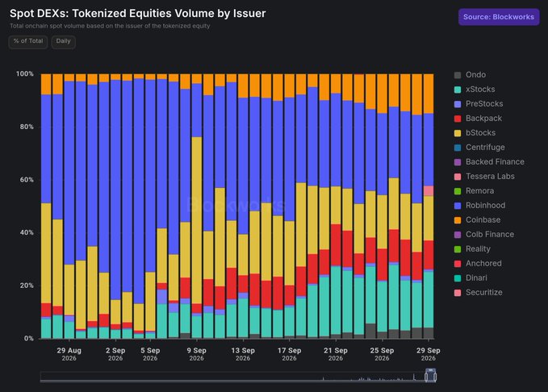548x392 pixels.
Task: Click the '21 Sep 2026' x-axis label
Action: tap(336, 354)
